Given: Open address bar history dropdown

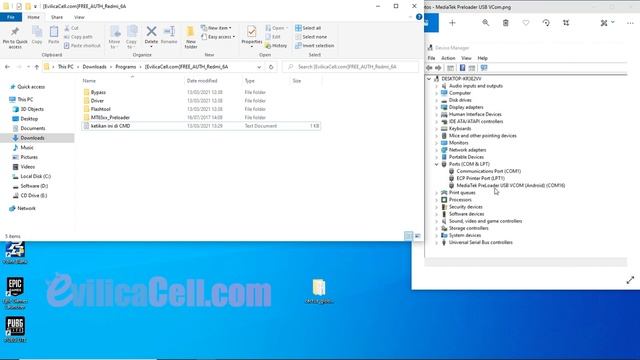Looking at the screenshot, I should click(x=259, y=67).
